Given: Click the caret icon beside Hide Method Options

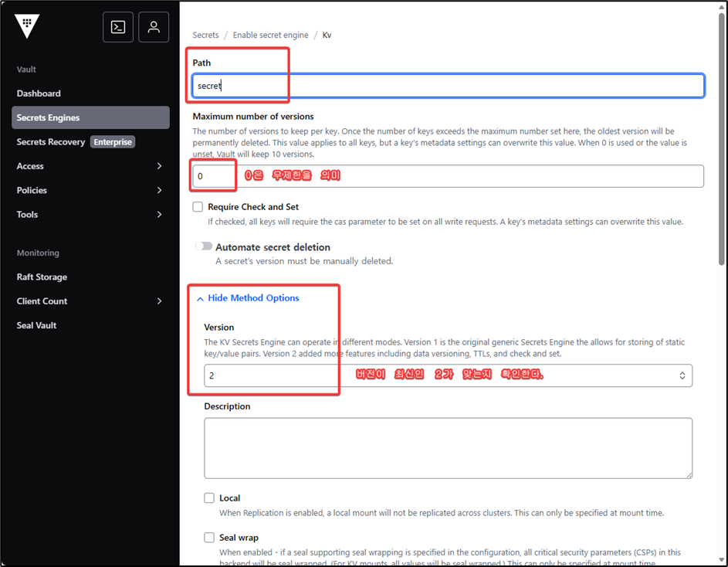Looking at the screenshot, I should tap(200, 299).
